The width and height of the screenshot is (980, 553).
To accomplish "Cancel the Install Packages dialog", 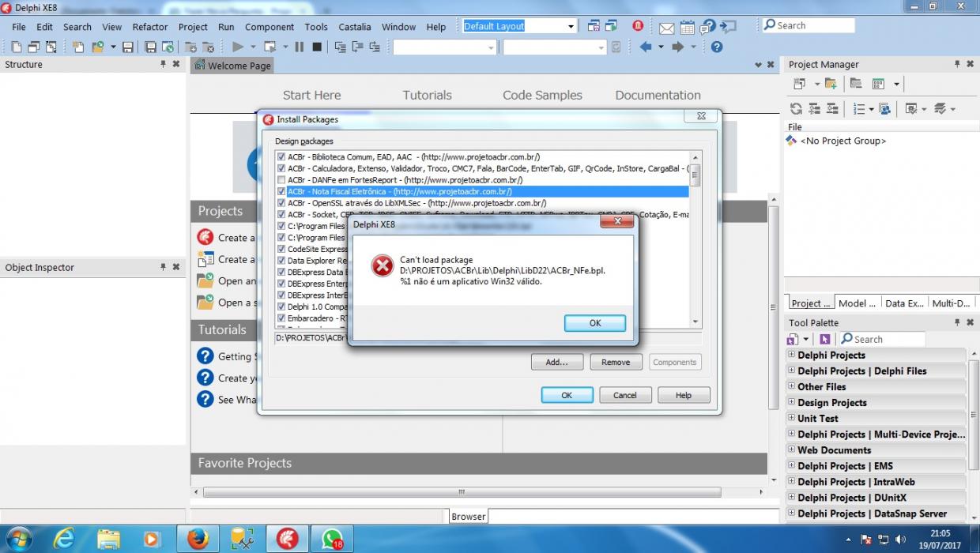I will (624, 395).
